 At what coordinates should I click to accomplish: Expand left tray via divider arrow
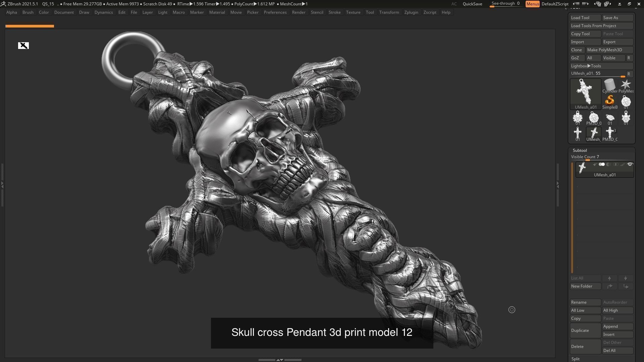(x=2, y=184)
